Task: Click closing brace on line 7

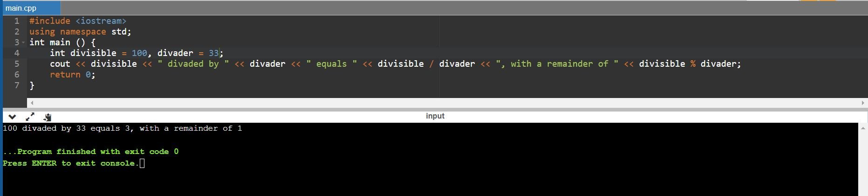Action: click(x=32, y=85)
